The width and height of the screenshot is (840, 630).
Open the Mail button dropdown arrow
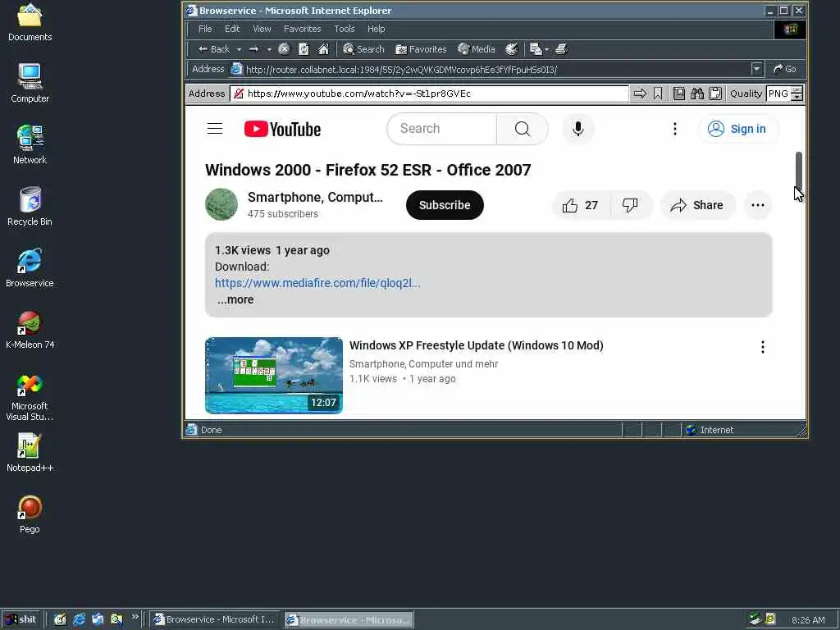[546, 49]
